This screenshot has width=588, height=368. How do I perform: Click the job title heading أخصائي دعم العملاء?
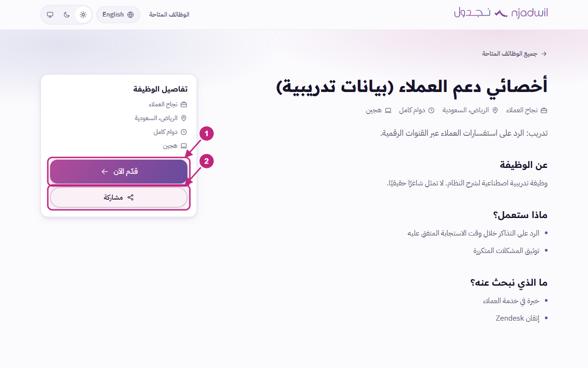pyautogui.click(x=412, y=86)
